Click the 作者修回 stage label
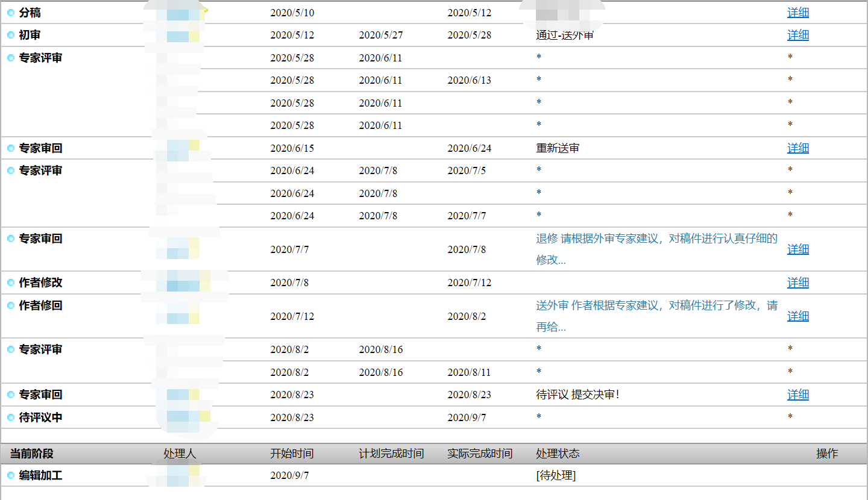 pos(40,305)
